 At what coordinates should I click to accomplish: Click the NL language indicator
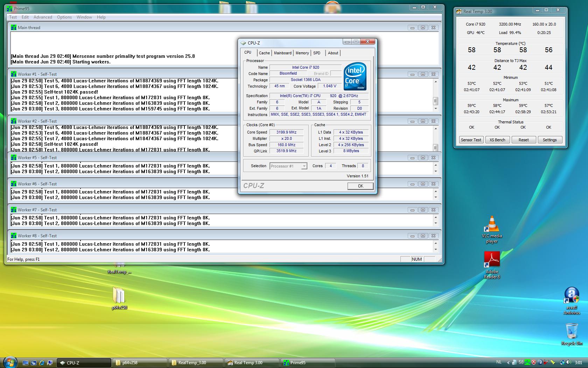[x=499, y=362]
